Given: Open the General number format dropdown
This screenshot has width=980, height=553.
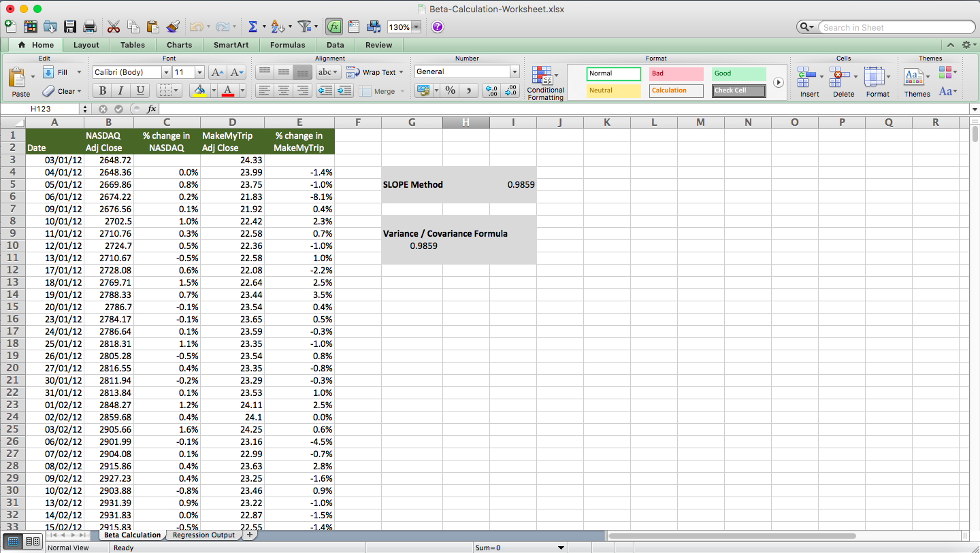Looking at the screenshot, I should (x=514, y=71).
